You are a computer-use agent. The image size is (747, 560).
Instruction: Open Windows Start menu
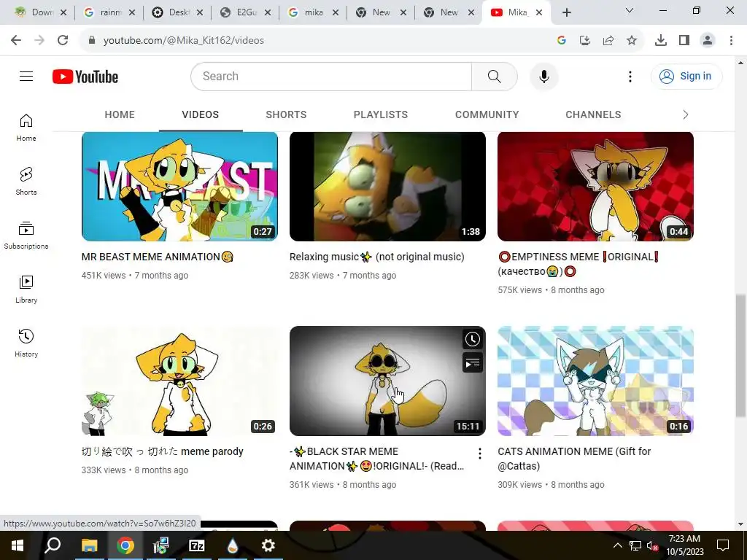(18, 545)
